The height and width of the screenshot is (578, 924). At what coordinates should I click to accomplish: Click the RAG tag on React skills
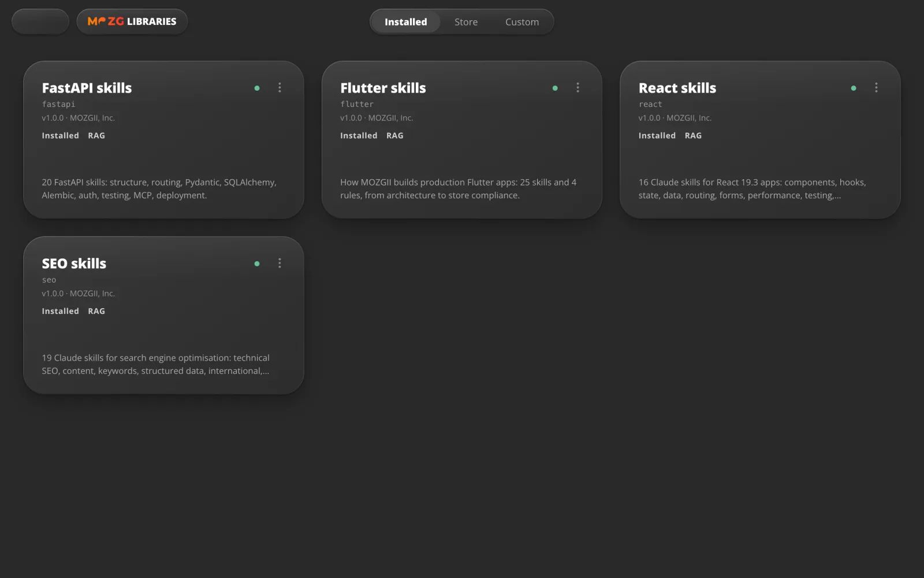coord(693,135)
